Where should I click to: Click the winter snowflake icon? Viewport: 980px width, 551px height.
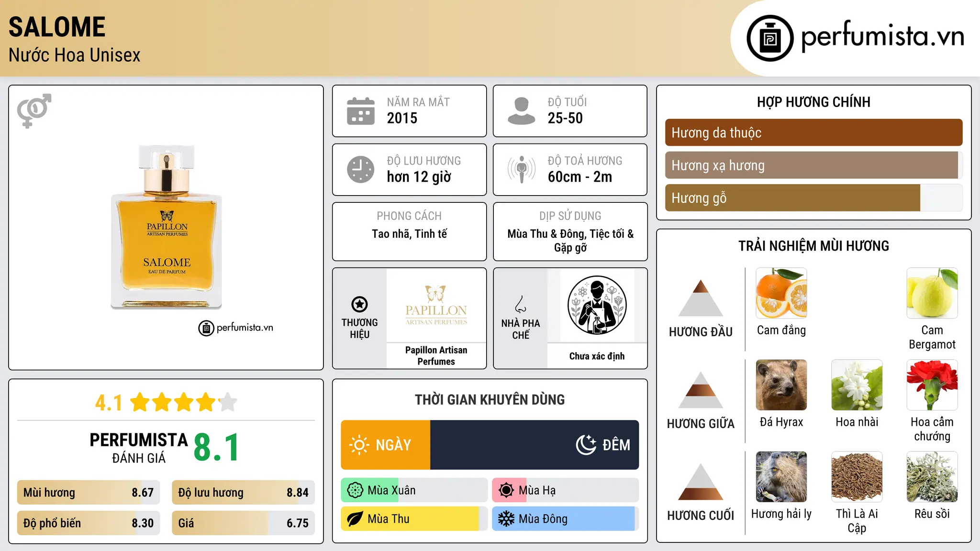pyautogui.click(x=506, y=519)
